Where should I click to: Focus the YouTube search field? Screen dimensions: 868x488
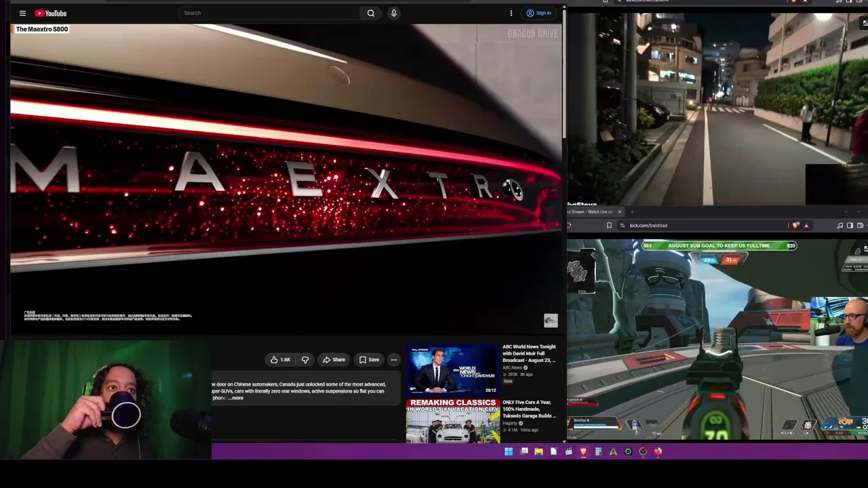coord(271,13)
